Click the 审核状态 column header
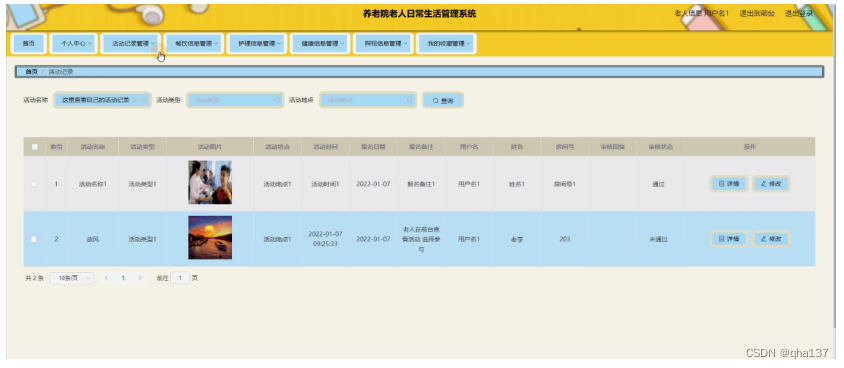The height and width of the screenshot is (368, 844). click(x=660, y=147)
